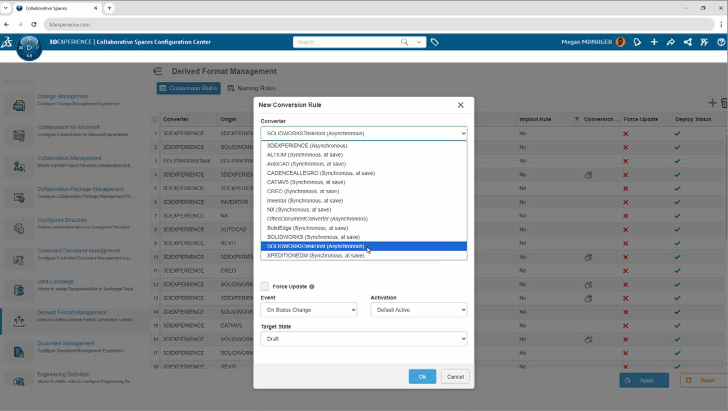Select 3DEXPERIENCE (Asynchronous) option
The image size is (728, 411).
click(x=364, y=145)
